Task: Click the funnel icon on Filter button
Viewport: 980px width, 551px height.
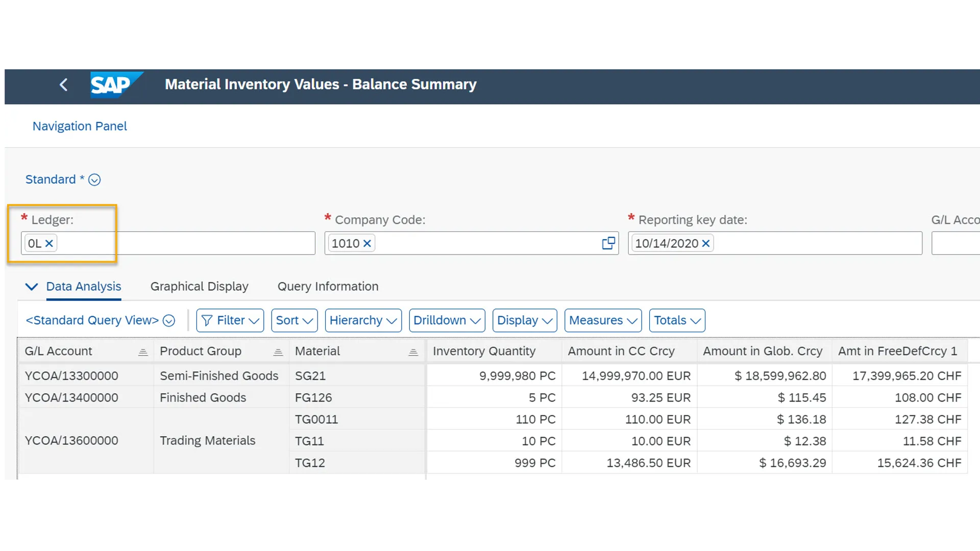Action: [x=207, y=320]
